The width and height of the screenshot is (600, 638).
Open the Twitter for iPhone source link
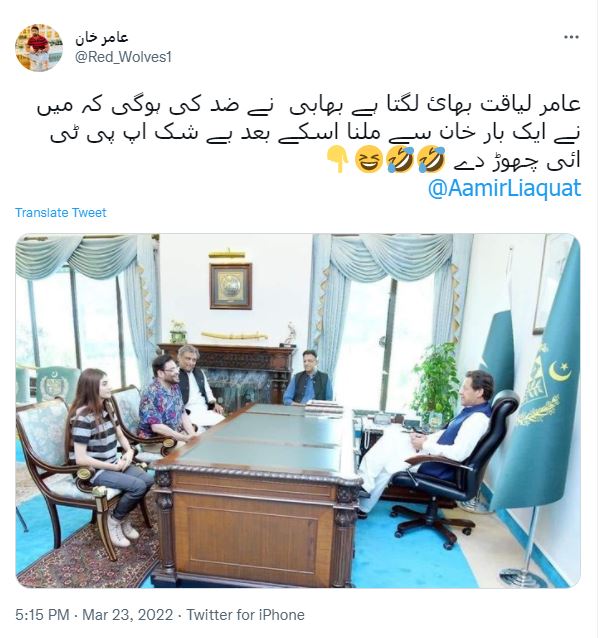[245, 614]
